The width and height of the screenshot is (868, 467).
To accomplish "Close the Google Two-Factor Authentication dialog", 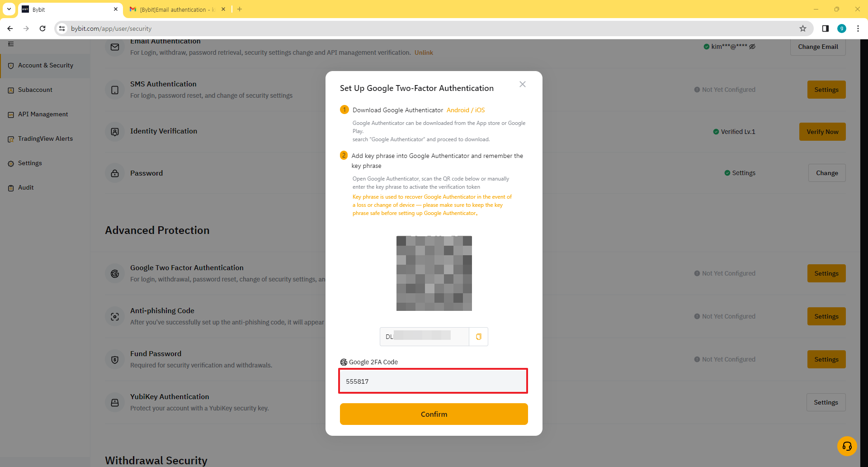I will coord(522,84).
